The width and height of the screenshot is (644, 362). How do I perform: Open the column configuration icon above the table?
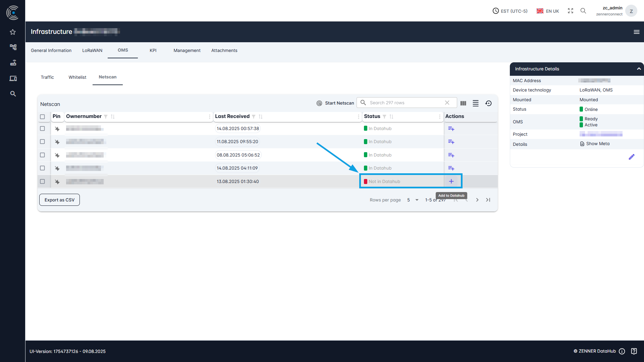(463, 103)
